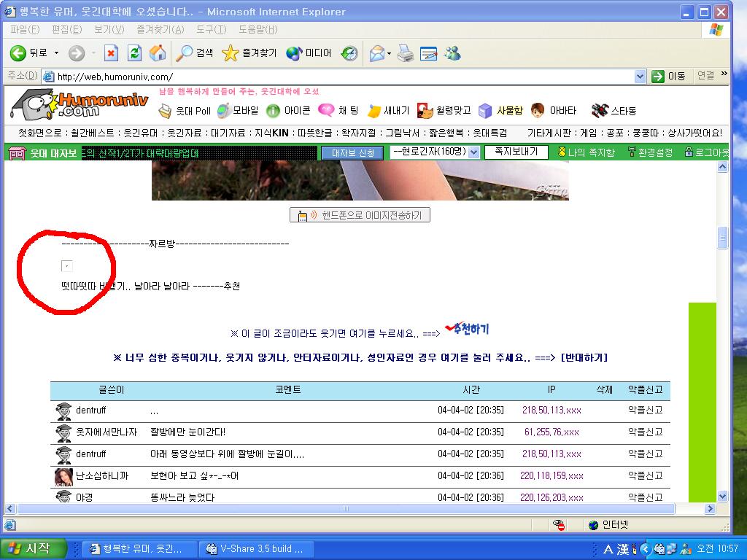Expand the address bar dropdown arrow
747x560 pixels.
[640, 77]
